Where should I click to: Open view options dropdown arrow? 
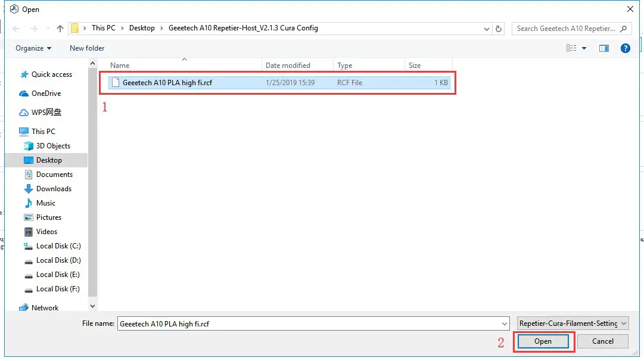tap(584, 48)
